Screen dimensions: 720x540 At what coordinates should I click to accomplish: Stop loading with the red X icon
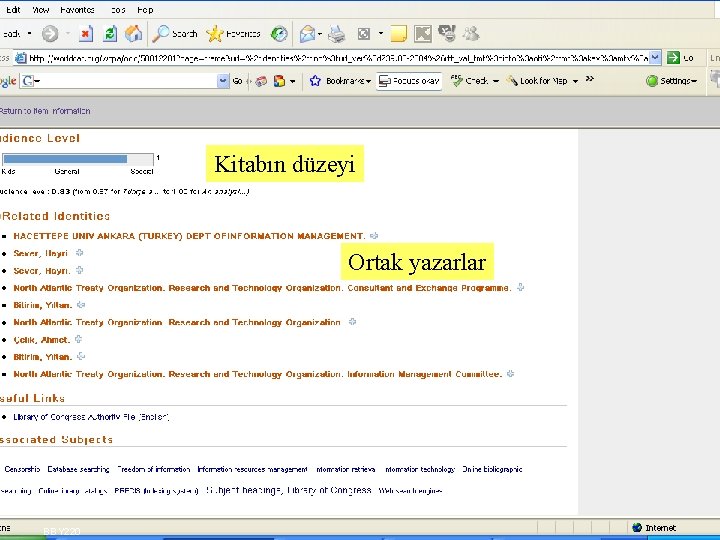[x=86, y=34]
